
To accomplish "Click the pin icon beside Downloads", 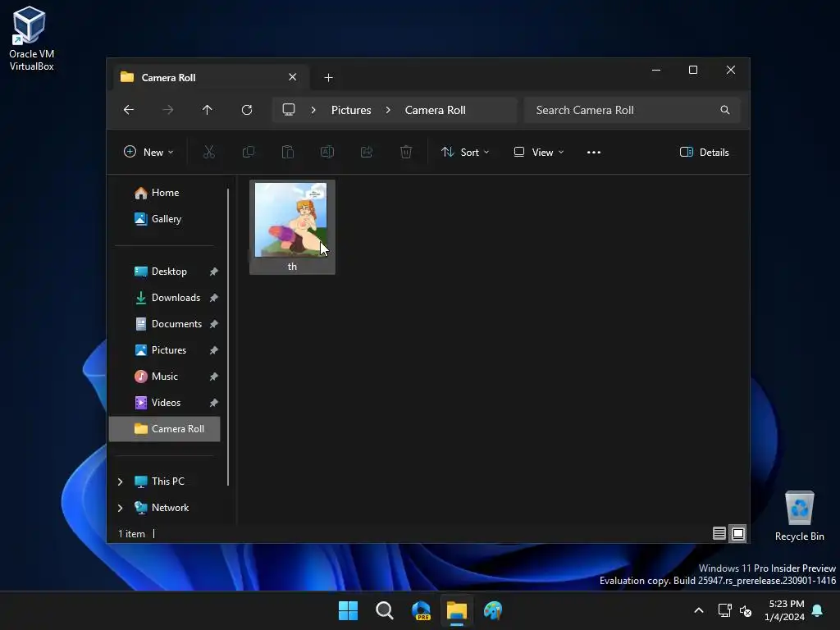I will click(214, 298).
